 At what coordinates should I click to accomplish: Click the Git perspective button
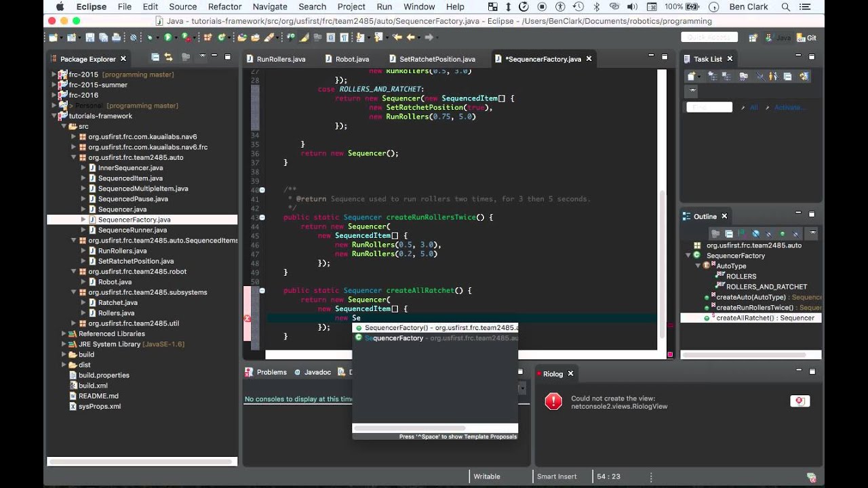pos(807,38)
